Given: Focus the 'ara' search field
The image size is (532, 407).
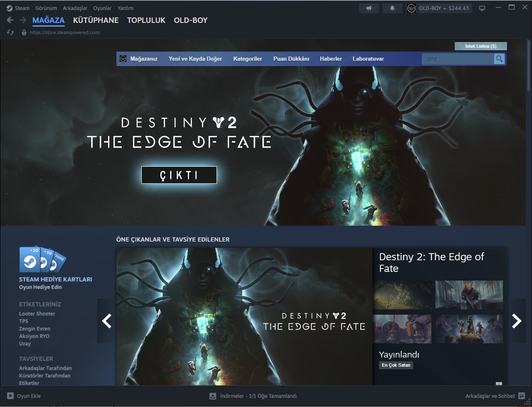Looking at the screenshot, I should click(x=458, y=59).
